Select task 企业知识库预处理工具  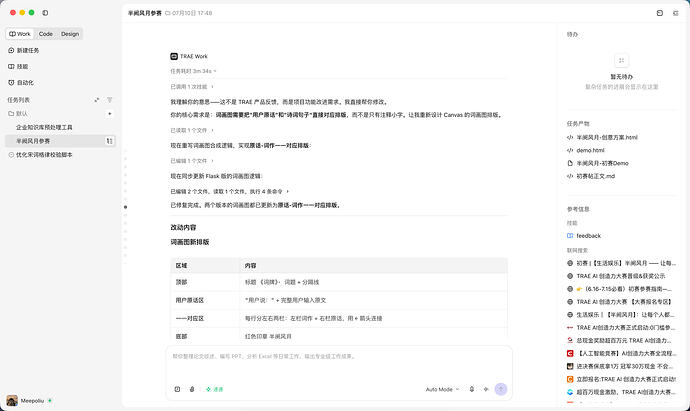coord(44,127)
